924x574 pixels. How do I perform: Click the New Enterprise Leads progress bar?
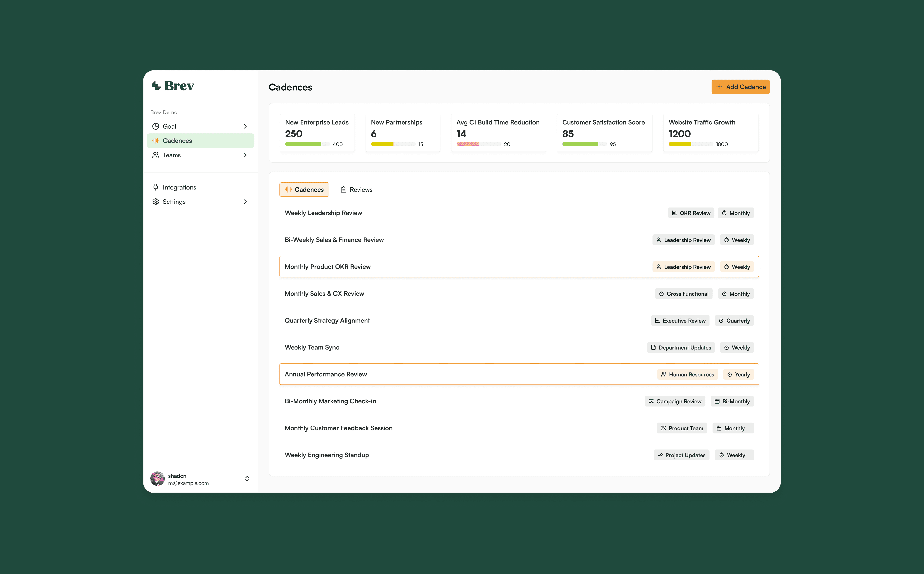coord(307,144)
